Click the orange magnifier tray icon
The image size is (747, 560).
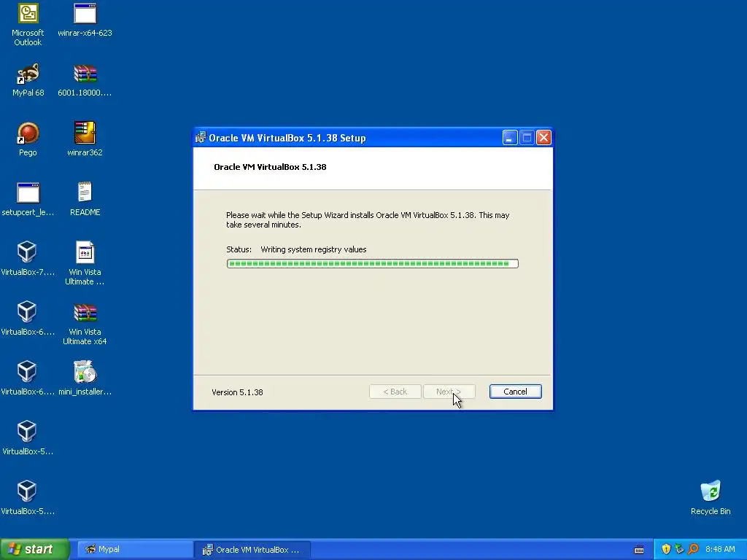click(693, 549)
